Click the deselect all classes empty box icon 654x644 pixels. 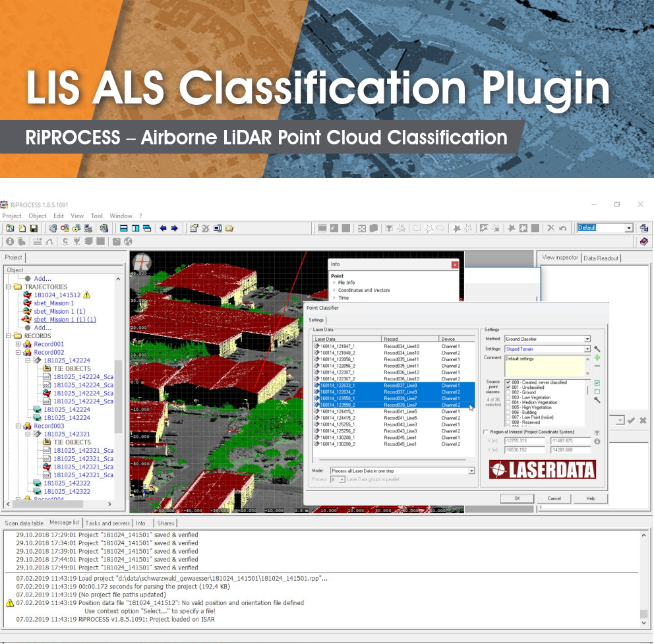click(597, 392)
